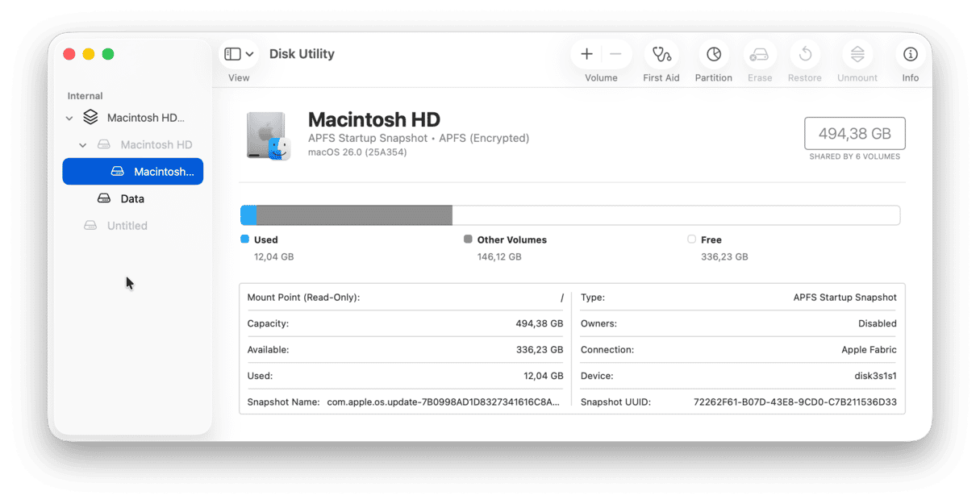Click the disk stack icon beside Macintosh HD container

tap(90, 117)
